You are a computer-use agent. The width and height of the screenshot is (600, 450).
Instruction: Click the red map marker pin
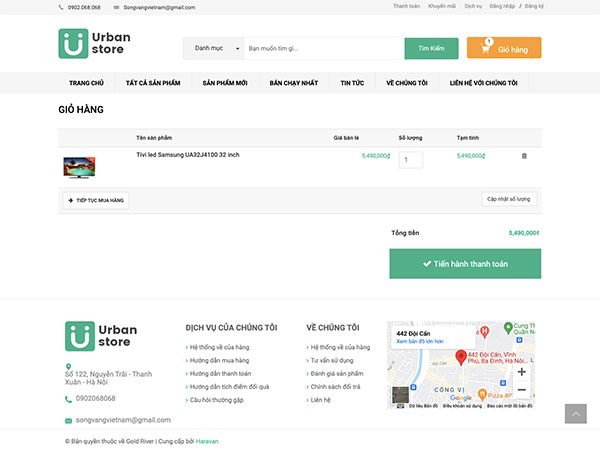coord(461,357)
